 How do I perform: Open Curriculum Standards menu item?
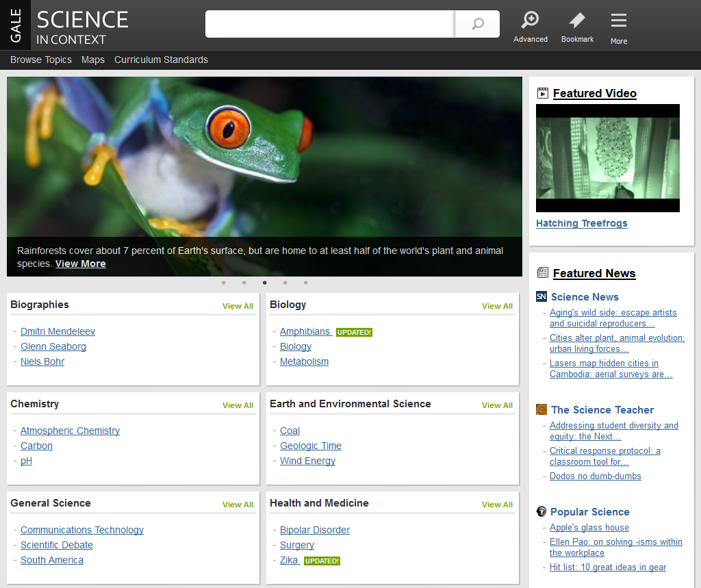(x=161, y=60)
